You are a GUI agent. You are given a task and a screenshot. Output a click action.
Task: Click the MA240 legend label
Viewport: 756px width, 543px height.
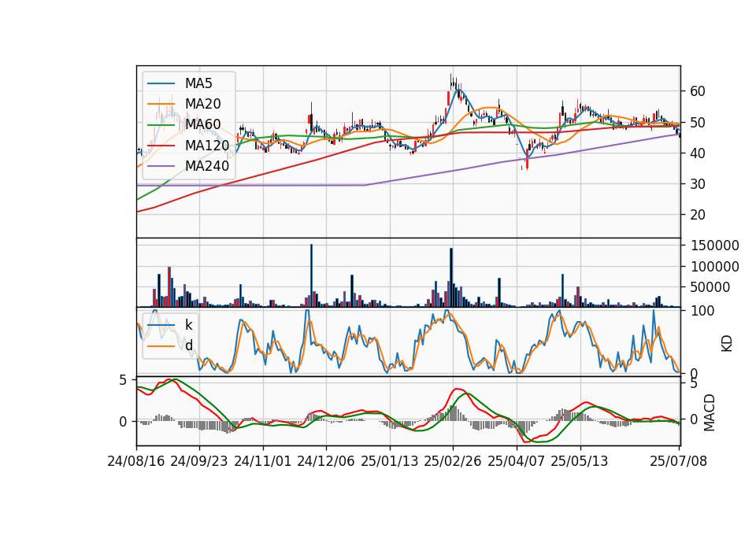point(207,166)
